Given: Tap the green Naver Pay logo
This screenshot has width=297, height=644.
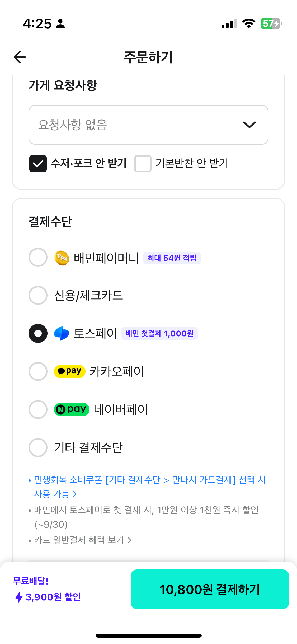Looking at the screenshot, I should [x=72, y=410].
